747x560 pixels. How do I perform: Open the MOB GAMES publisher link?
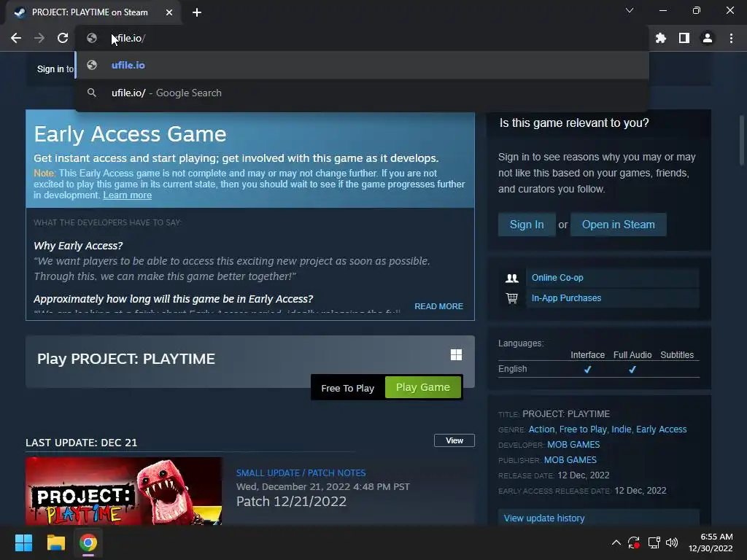[570, 459]
